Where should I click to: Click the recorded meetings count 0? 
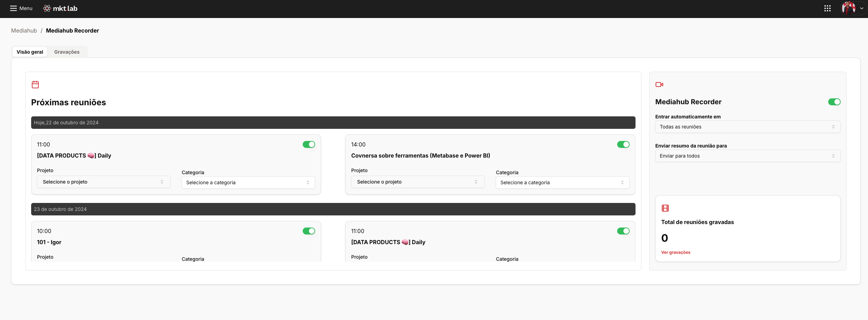pos(665,238)
